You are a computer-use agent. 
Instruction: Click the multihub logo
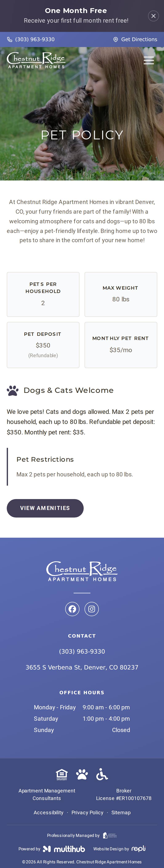[64, 849]
